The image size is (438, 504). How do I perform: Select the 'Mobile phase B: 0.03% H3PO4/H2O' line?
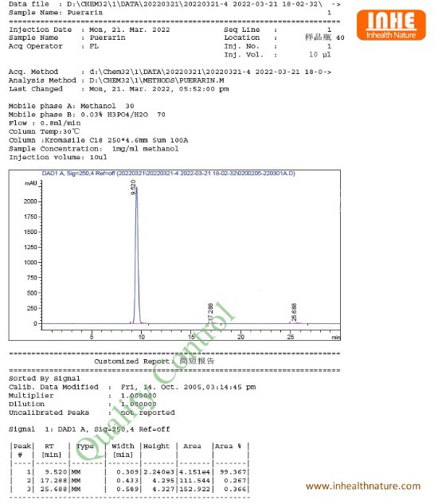tap(87, 115)
